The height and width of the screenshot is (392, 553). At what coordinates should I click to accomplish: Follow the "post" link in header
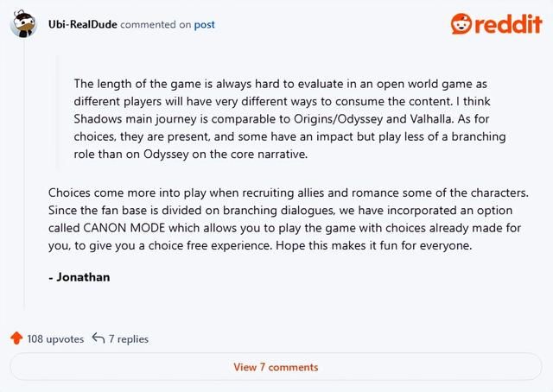click(205, 24)
